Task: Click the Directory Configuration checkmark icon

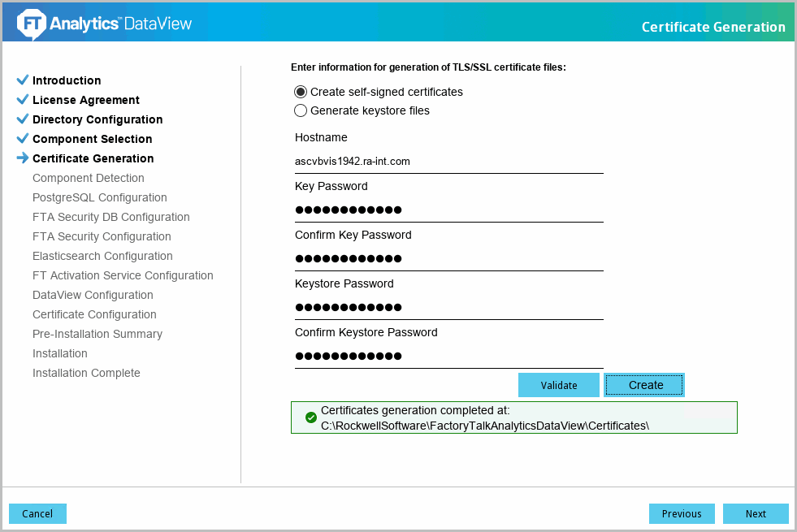Action: [23, 119]
